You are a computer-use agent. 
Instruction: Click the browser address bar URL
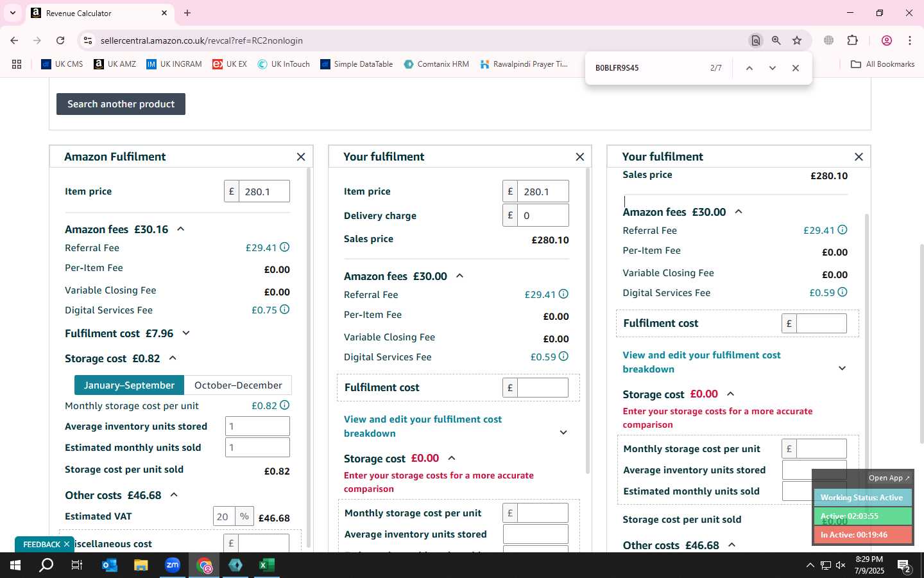pyautogui.click(x=201, y=40)
